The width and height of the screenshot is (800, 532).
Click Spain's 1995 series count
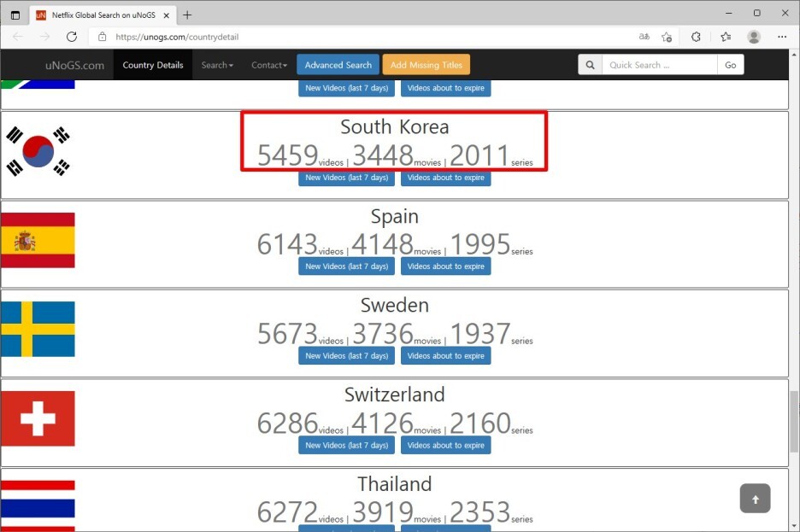480,244
